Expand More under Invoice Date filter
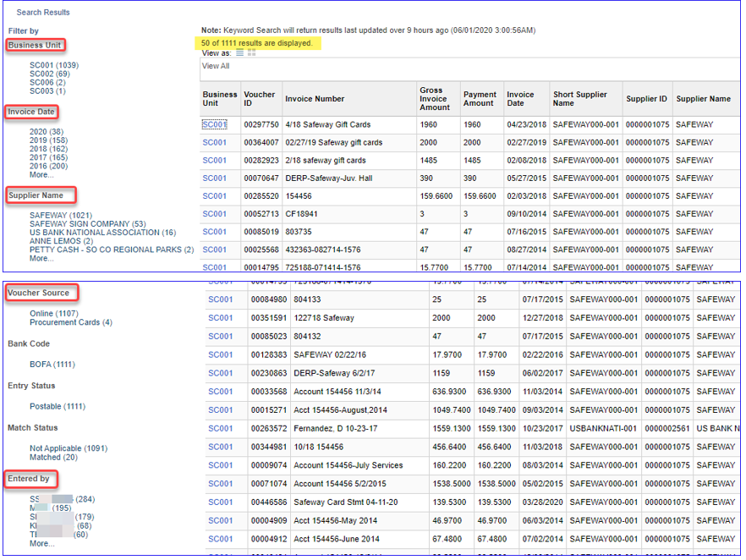The height and width of the screenshot is (560, 746). [x=41, y=175]
